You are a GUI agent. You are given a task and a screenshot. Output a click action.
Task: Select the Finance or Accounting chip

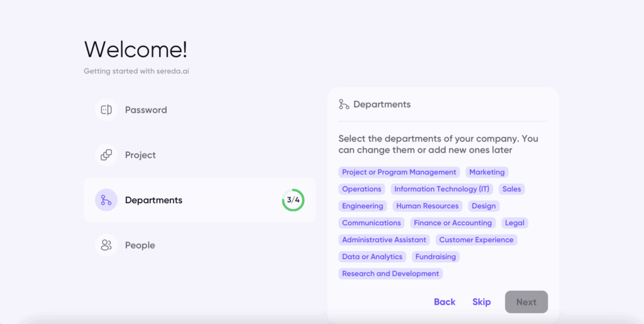453,223
